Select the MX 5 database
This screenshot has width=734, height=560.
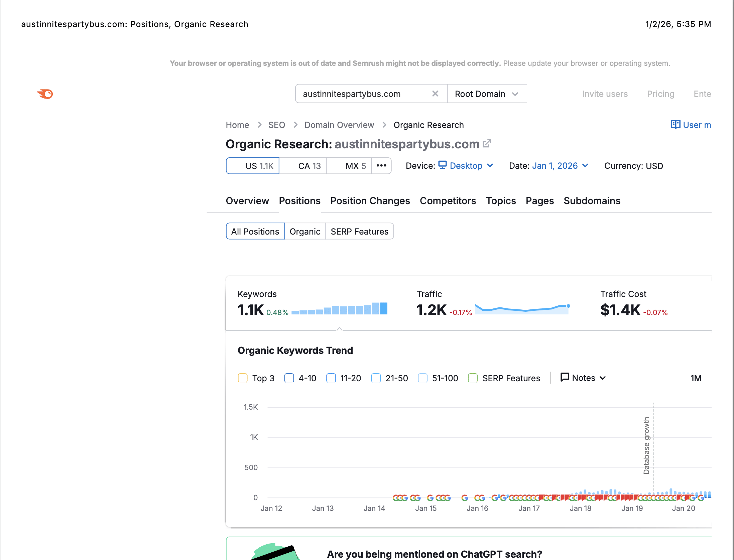click(349, 166)
